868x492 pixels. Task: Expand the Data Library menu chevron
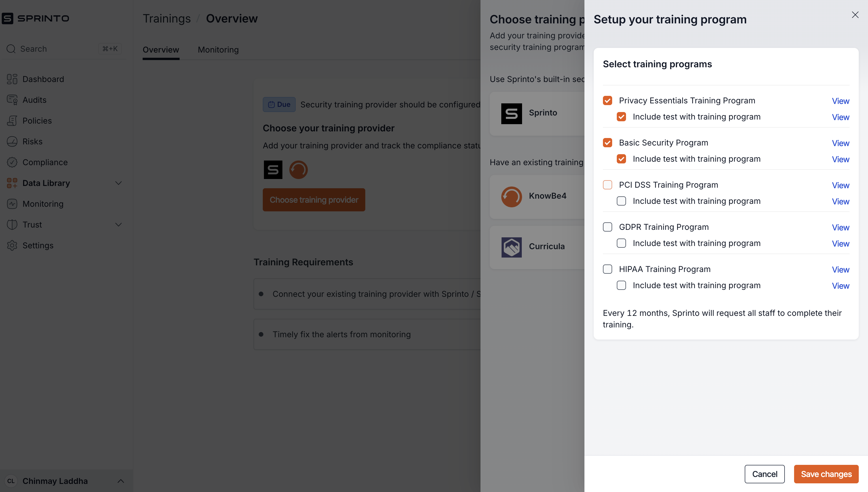click(118, 183)
